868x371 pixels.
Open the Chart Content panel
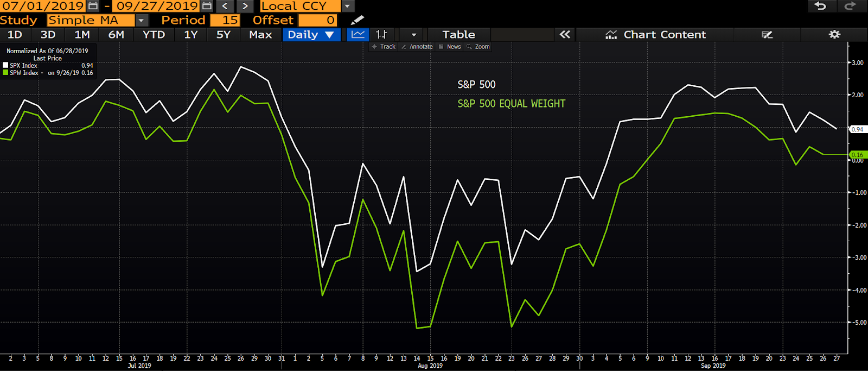[x=655, y=34]
